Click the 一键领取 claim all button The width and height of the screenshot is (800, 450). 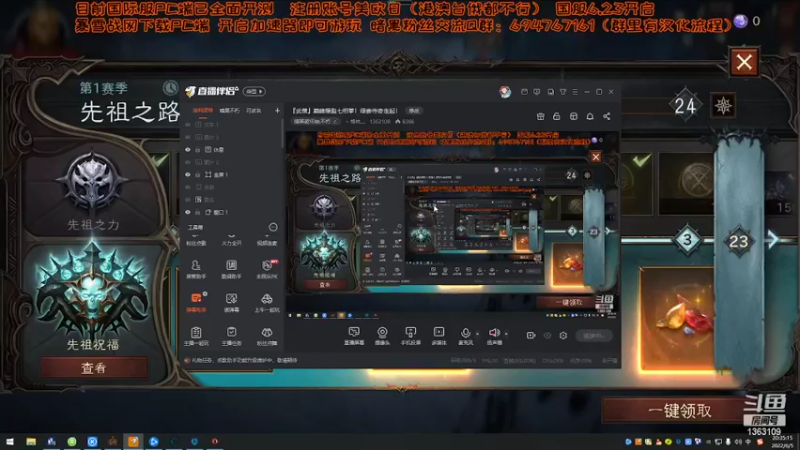(x=680, y=410)
